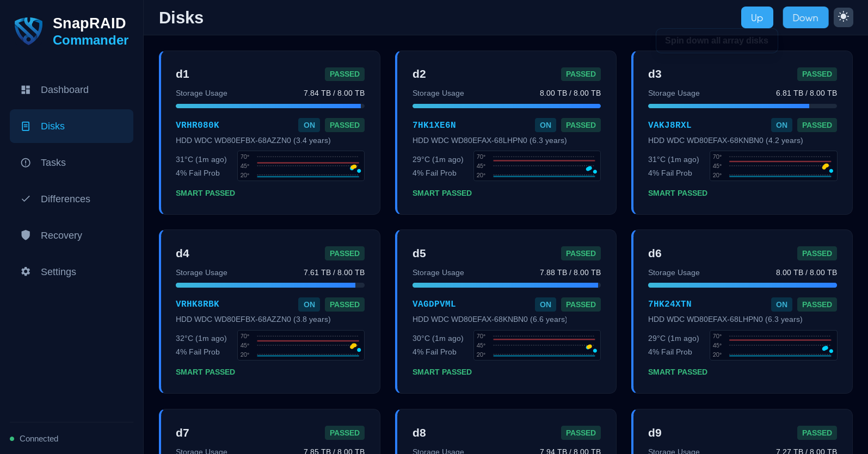Click the Tasks alert icon

[26, 163]
